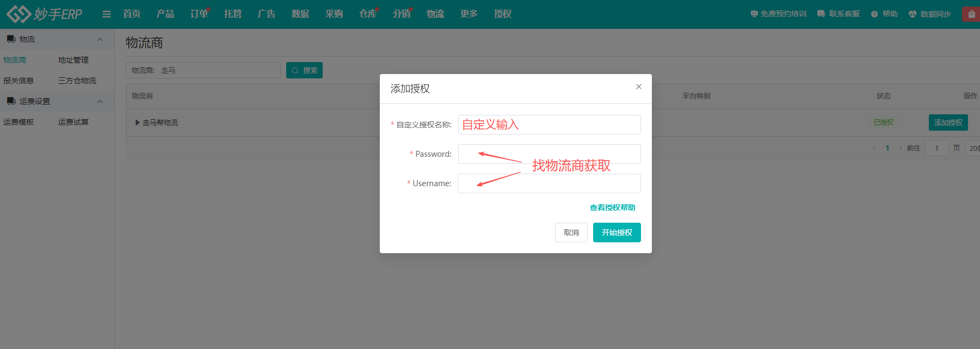The image size is (980, 349).
Task: Select 地址管理 in the sidebar
Action: tap(73, 60)
